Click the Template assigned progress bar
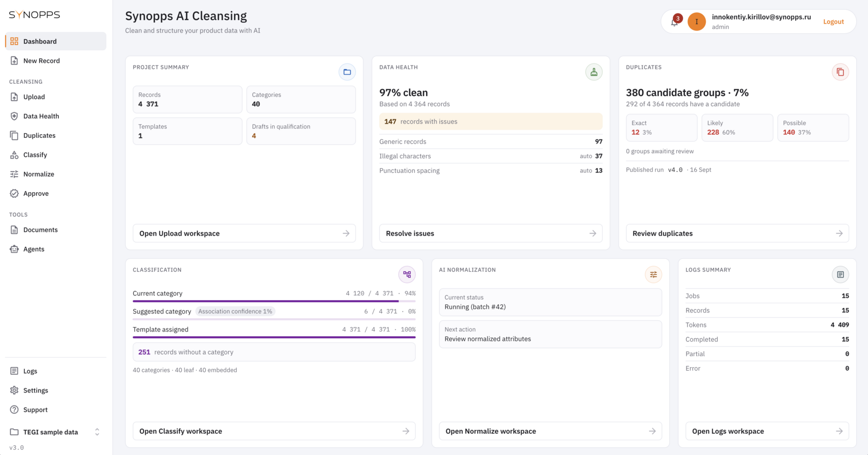This screenshot has height=455, width=868. (x=274, y=337)
